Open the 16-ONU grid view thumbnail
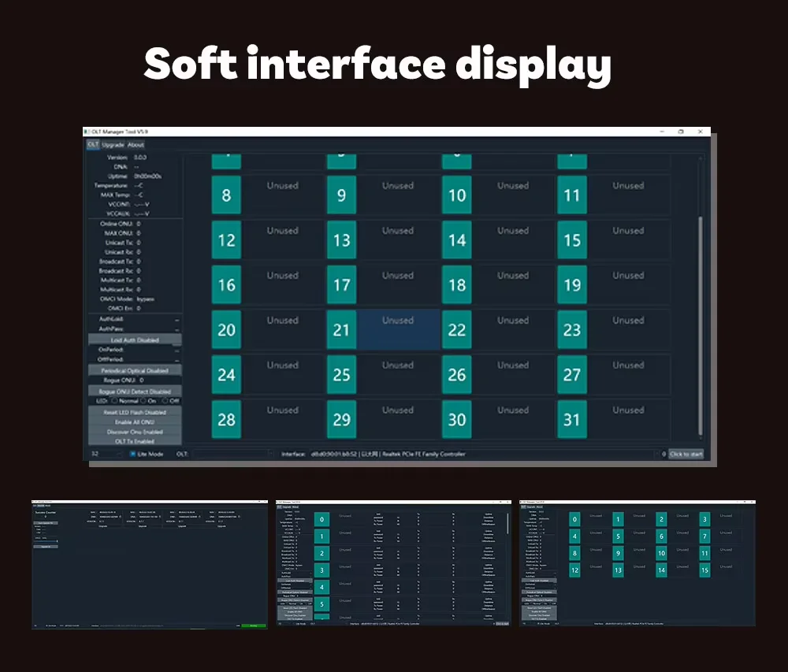Screen dimensions: 788x672 click(x=637, y=562)
